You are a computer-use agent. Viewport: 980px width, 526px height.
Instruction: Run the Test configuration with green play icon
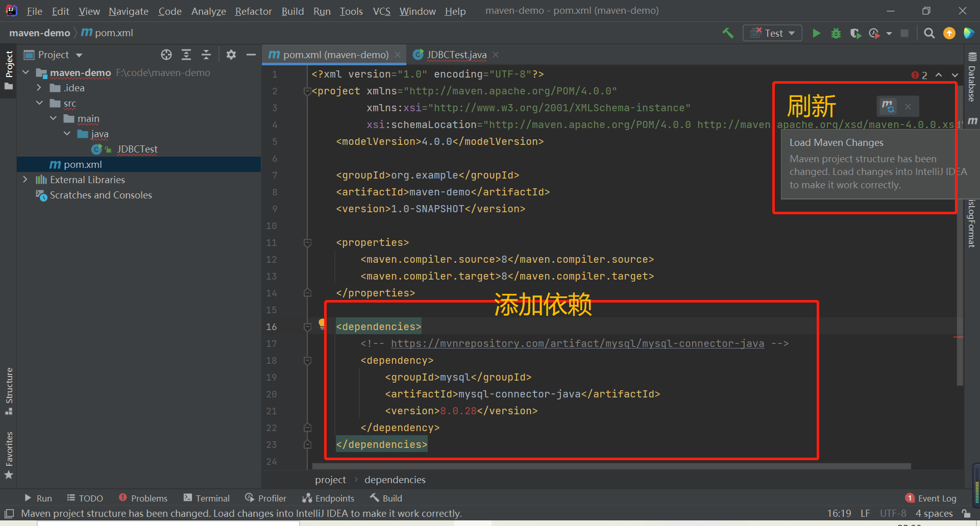point(816,33)
